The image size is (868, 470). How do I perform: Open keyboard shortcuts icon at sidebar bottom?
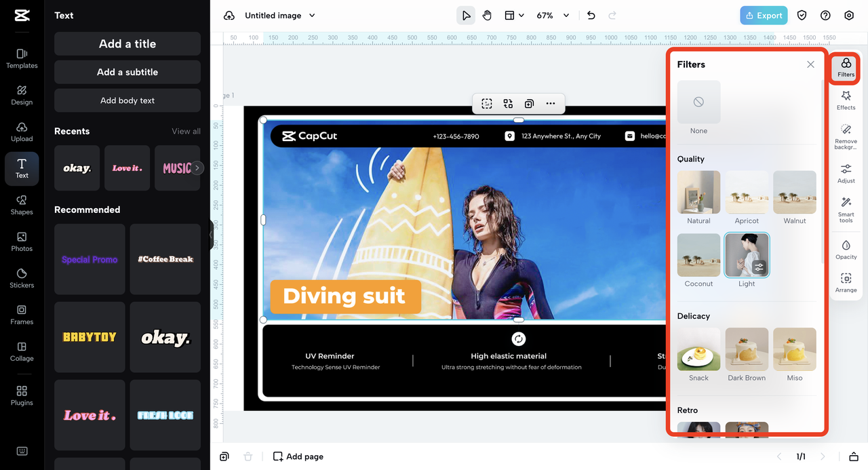(22, 451)
